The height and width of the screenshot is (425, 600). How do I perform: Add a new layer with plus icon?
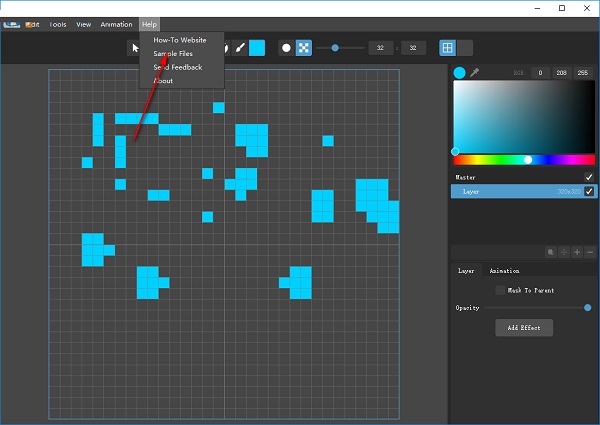pyautogui.click(x=576, y=252)
